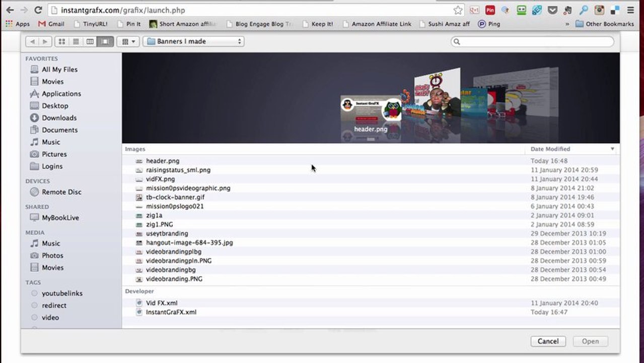The width and height of the screenshot is (644, 363).
Task: Open Other Bookmarks folder
Action: 605,24
